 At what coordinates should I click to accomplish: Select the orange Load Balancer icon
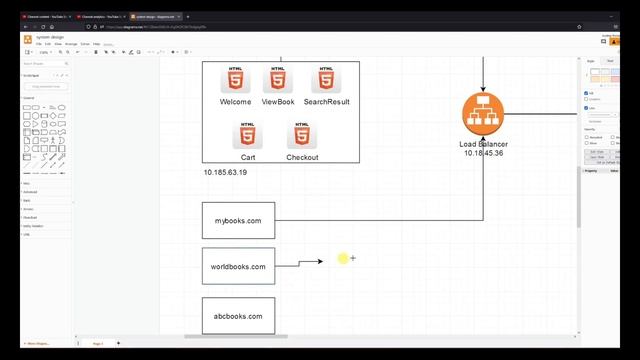(483, 114)
